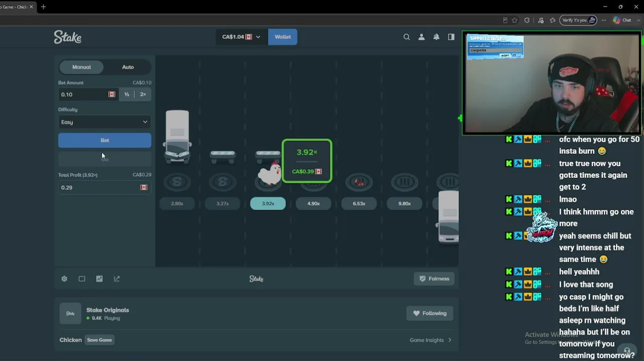
Task: Open a new browser tab
Action: point(43,7)
